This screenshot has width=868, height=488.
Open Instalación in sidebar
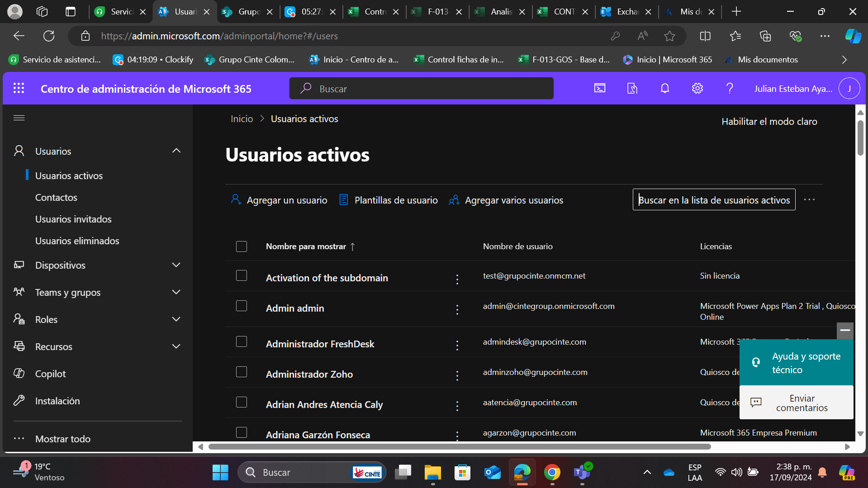57,401
